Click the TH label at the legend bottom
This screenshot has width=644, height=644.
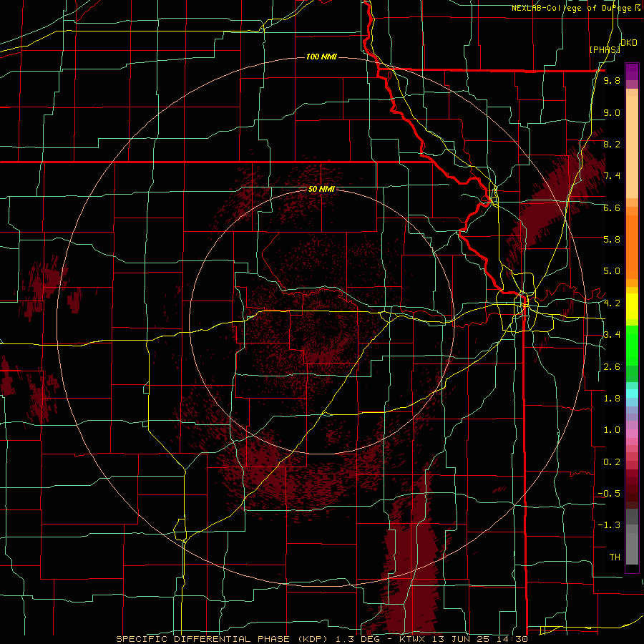(x=615, y=557)
